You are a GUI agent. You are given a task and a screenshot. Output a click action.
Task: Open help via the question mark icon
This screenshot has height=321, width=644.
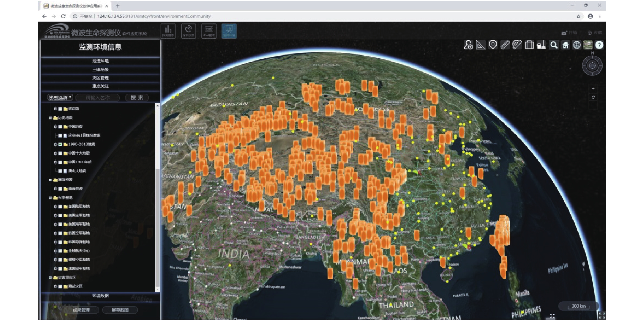599,45
